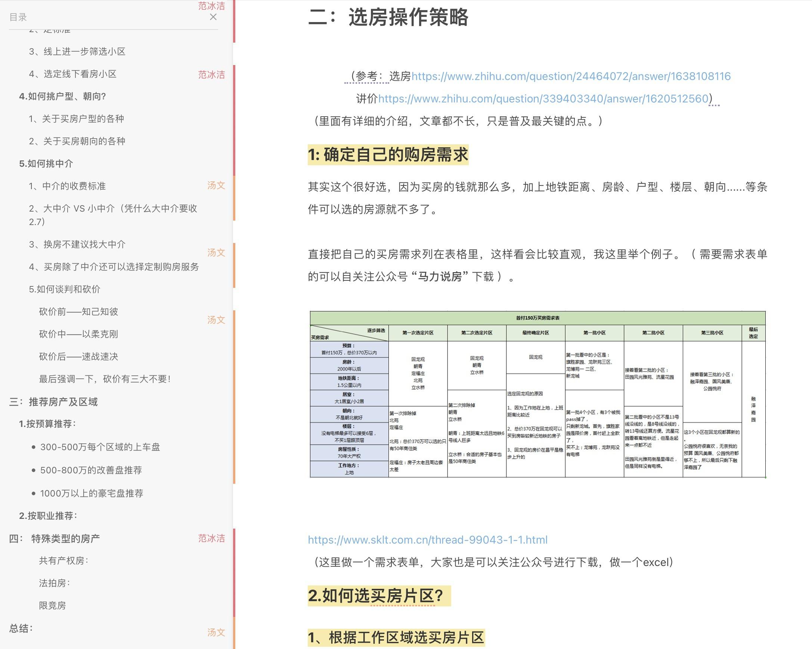
Task: Click the 首付150万买房需求表 table image
Action: [x=537, y=394]
